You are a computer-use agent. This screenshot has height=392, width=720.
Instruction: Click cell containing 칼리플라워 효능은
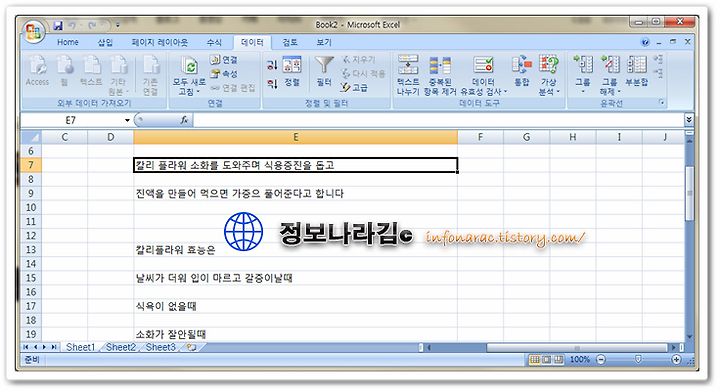pos(295,250)
